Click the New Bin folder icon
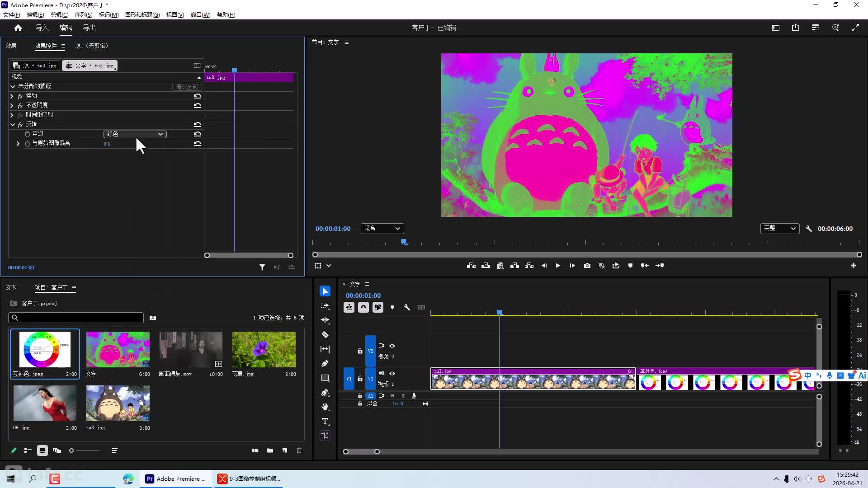 (x=270, y=450)
